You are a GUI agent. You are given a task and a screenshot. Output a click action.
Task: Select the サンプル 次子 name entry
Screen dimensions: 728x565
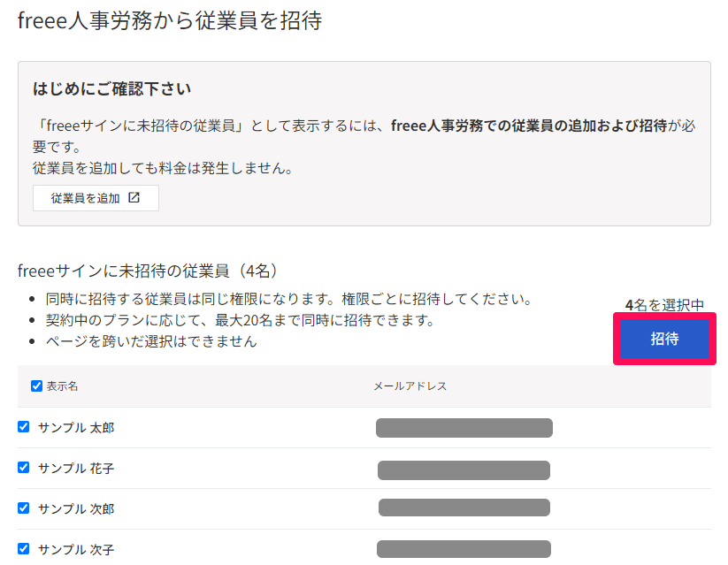[x=76, y=548]
